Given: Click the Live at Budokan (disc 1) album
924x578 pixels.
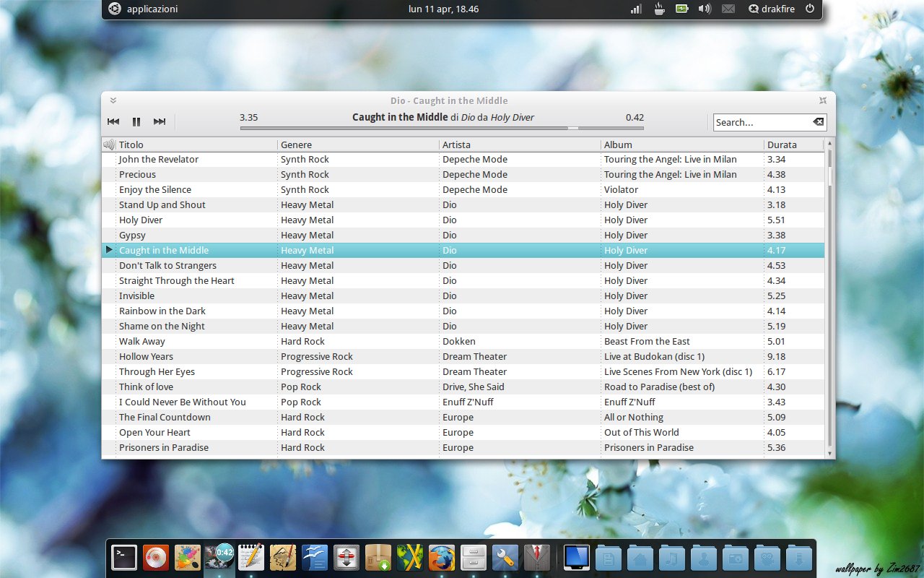Looking at the screenshot, I should [x=655, y=356].
